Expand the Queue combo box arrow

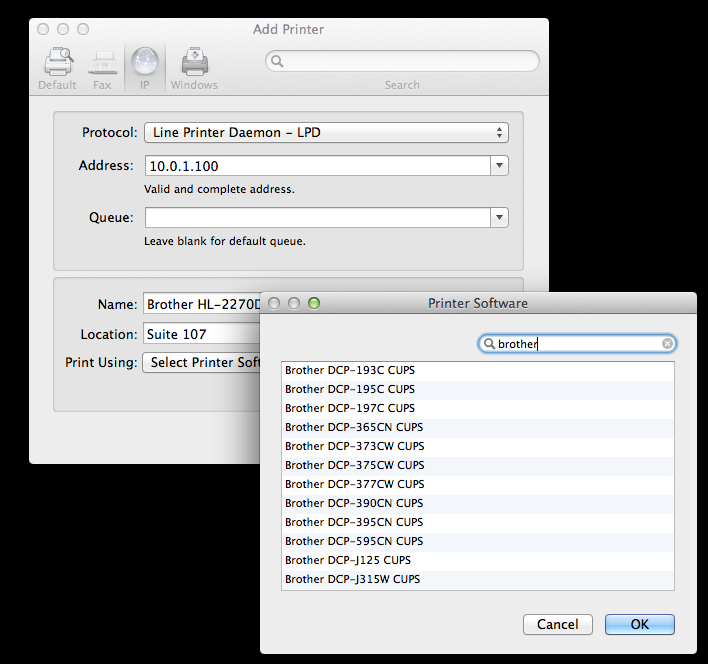tap(499, 218)
